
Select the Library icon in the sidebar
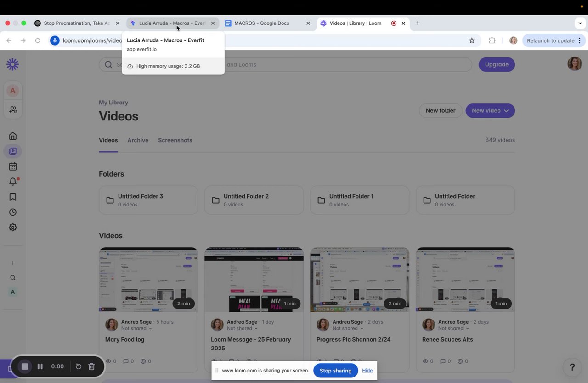point(13,151)
